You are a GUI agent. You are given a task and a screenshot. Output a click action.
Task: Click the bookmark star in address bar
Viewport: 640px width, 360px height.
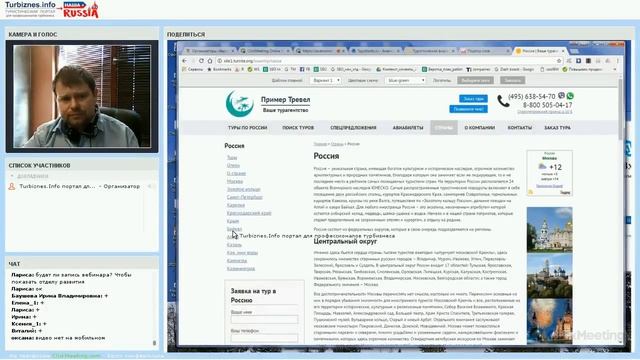point(559,61)
